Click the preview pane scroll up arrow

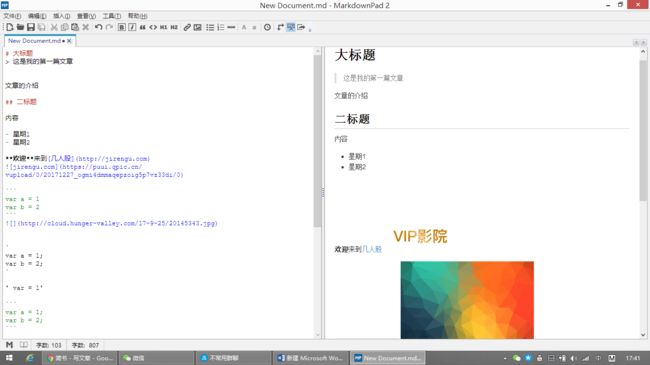point(643,52)
